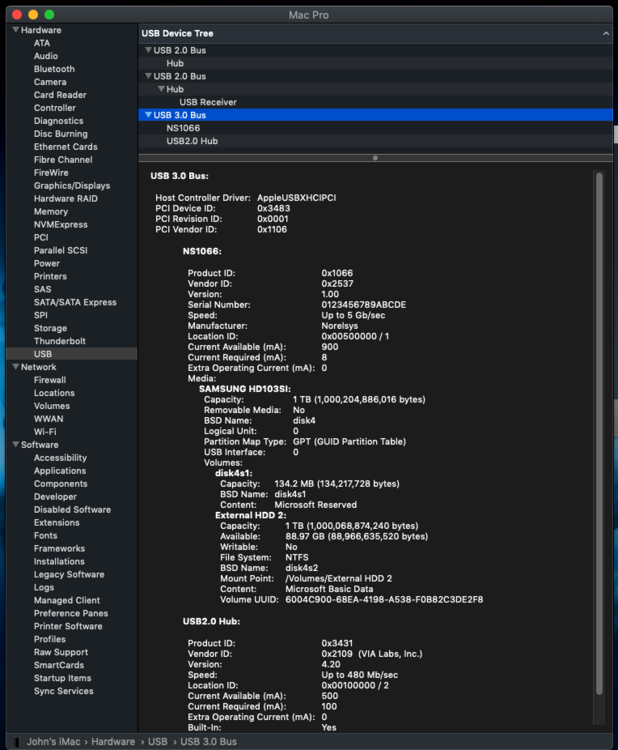Open Installations under Software
The width and height of the screenshot is (618, 750).
(x=59, y=562)
